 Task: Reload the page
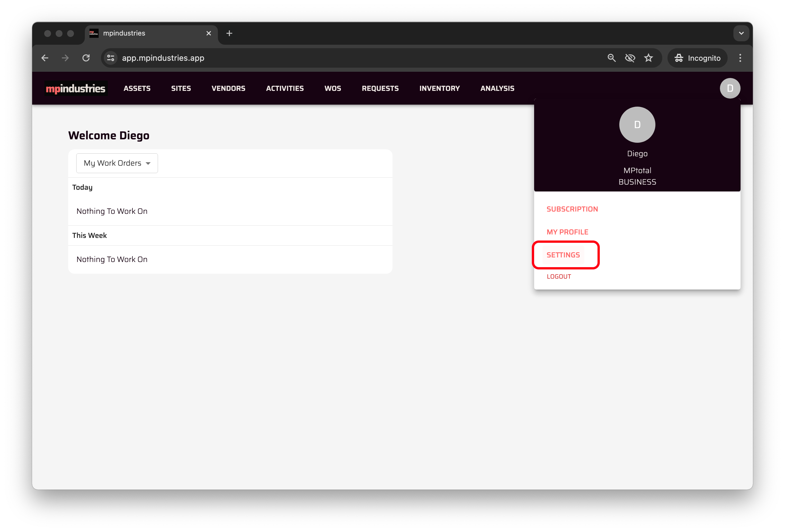coord(86,58)
